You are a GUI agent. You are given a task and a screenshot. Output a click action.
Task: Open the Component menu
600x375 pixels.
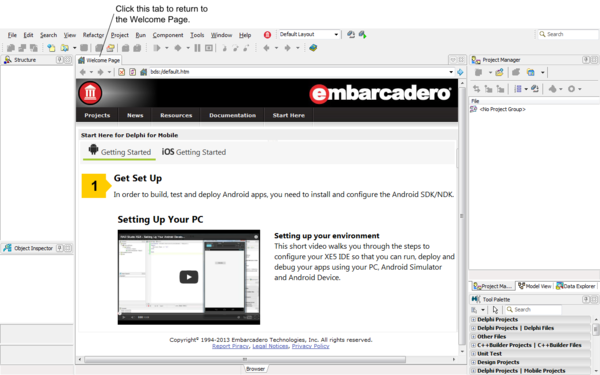click(x=168, y=35)
